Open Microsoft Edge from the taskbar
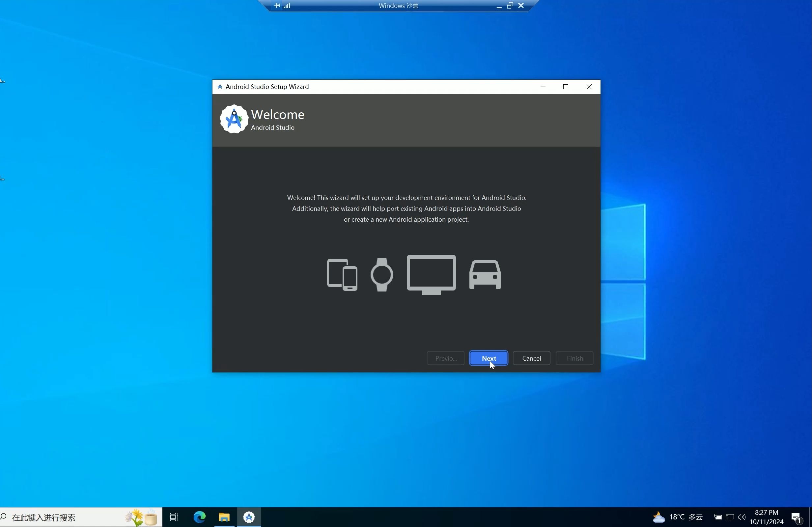The height and width of the screenshot is (527, 812). click(200, 517)
